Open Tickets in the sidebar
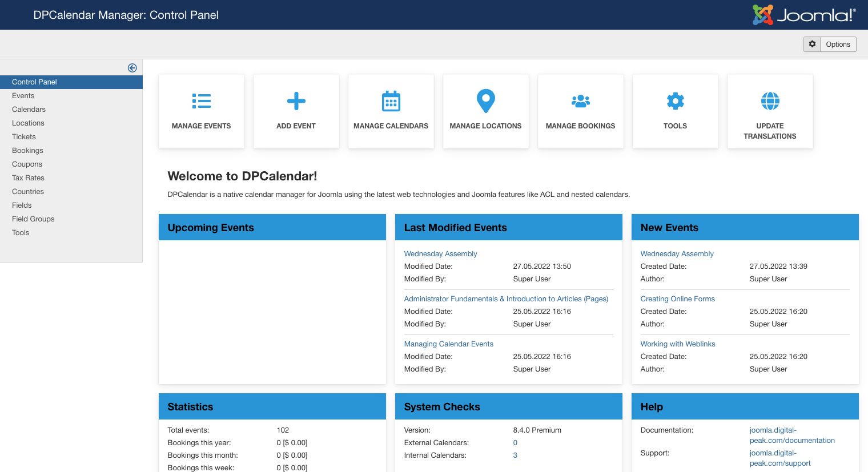Screen dimensions: 868x472 (71, 137)
